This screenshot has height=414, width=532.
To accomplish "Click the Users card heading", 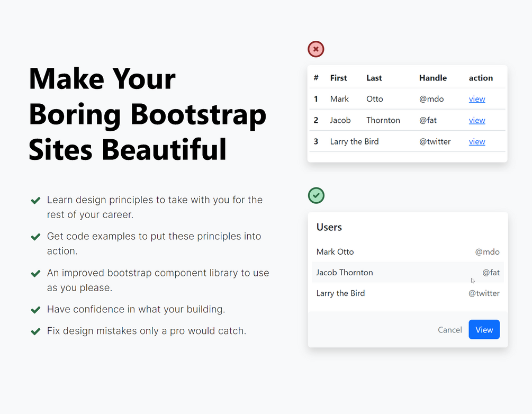I will [x=329, y=227].
